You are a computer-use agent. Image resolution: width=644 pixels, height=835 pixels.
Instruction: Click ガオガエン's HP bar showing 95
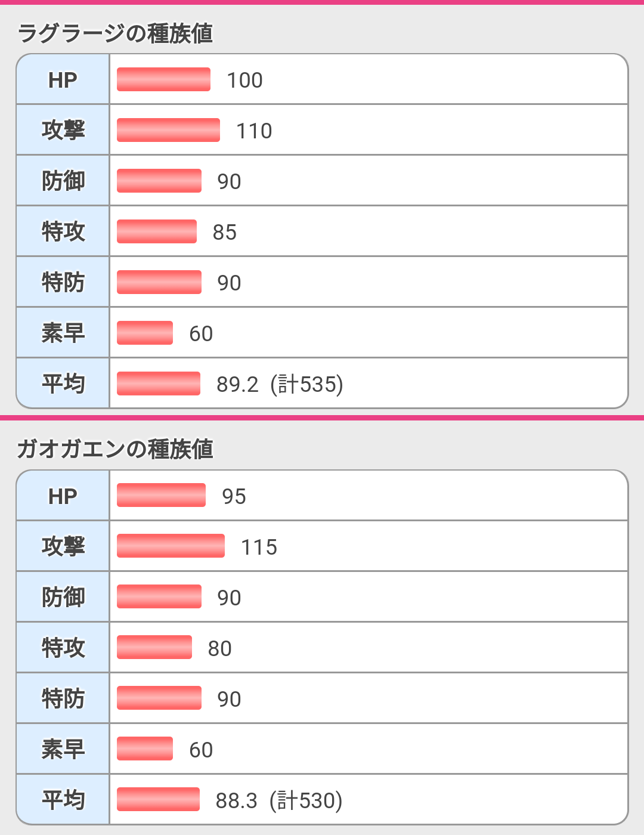[x=161, y=495]
